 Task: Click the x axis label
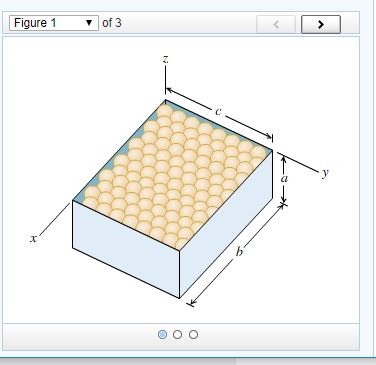pyautogui.click(x=33, y=238)
